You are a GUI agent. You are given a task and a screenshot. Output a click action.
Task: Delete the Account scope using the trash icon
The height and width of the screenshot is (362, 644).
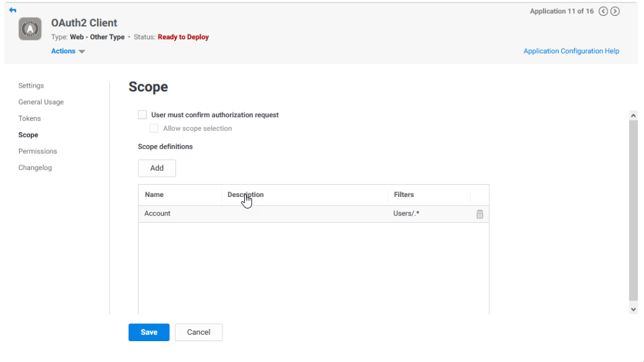click(x=480, y=214)
